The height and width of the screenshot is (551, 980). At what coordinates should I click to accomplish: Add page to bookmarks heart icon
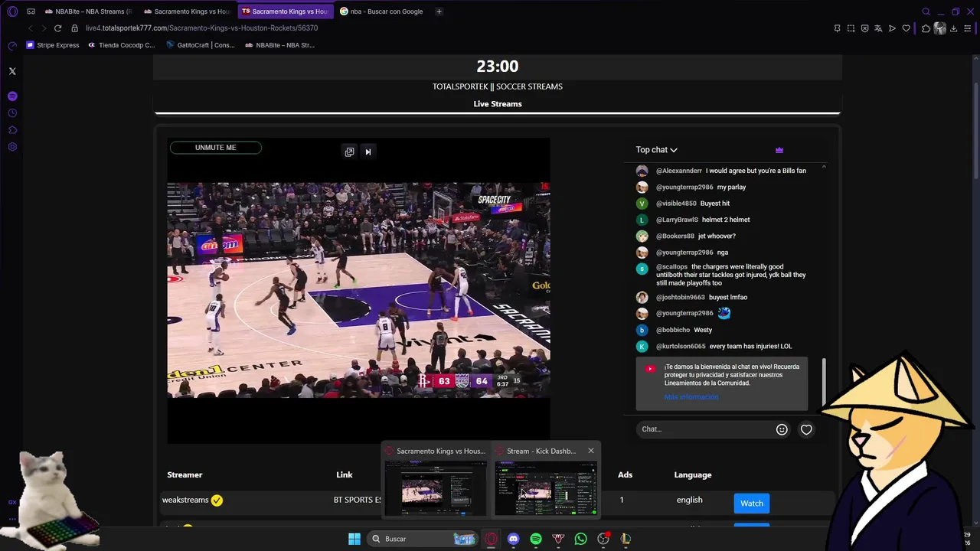click(906, 28)
